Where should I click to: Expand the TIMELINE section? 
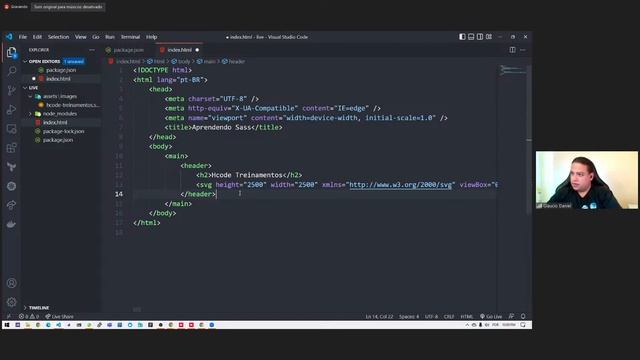click(39, 307)
